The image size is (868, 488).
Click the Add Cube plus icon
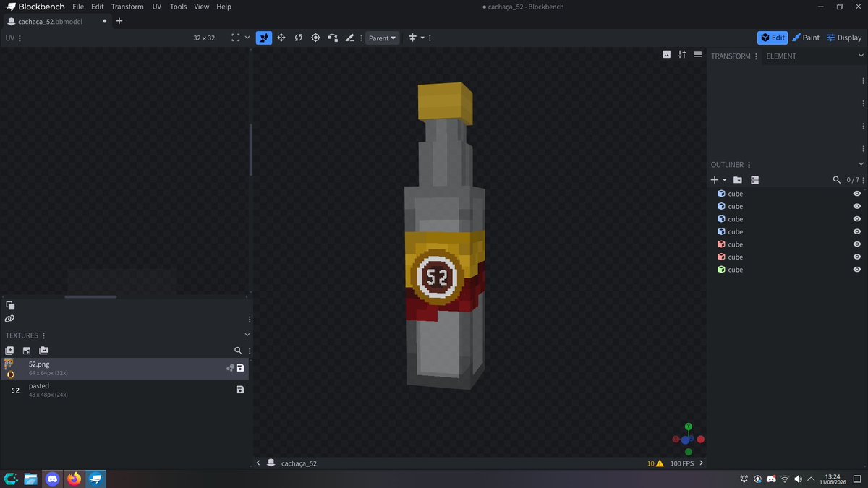(715, 180)
